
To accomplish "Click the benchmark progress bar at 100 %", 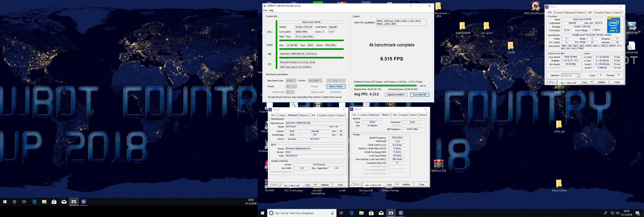I will tap(386, 86).
